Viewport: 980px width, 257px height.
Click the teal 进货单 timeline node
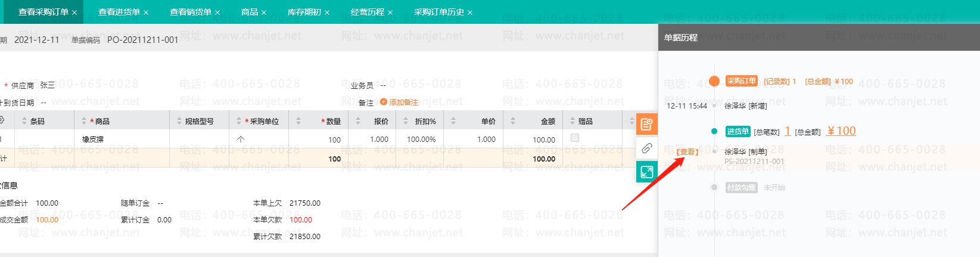714,131
